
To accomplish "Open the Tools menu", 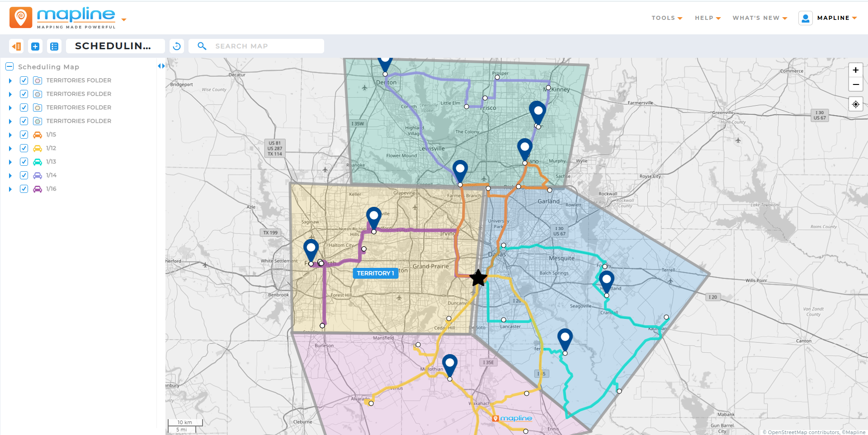I will click(666, 18).
